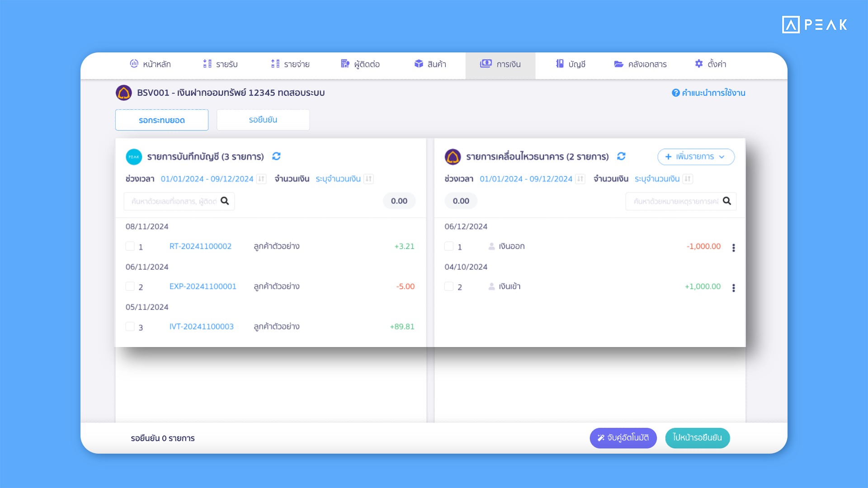This screenshot has width=868, height=488.
Task: Open three-dot menu for เงินเข้า transaction
Action: coord(733,288)
